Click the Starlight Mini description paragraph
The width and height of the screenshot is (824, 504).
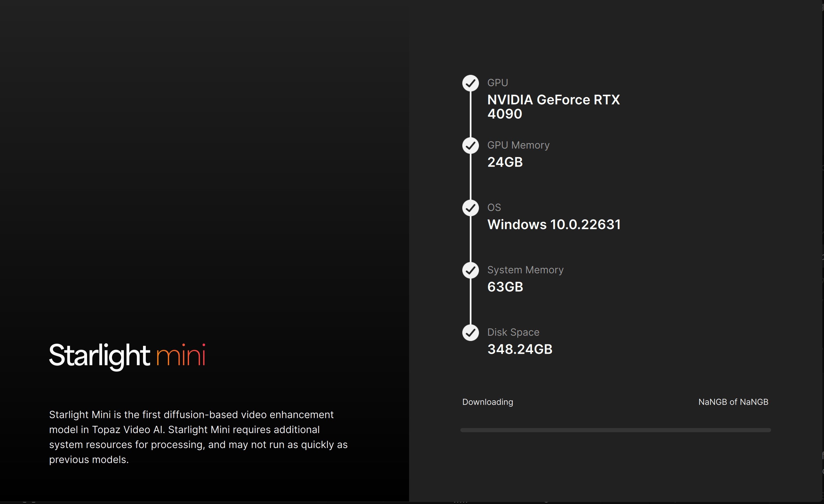(198, 437)
